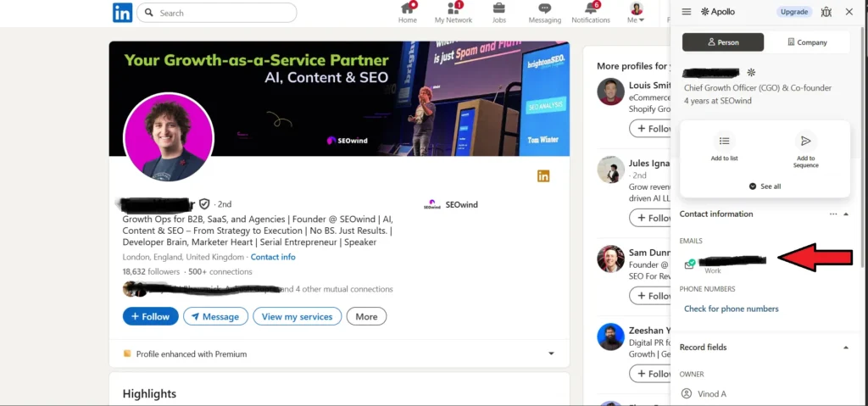Click the verification shield badge icon
The height and width of the screenshot is (406, 868).
(x=204, y=203)
